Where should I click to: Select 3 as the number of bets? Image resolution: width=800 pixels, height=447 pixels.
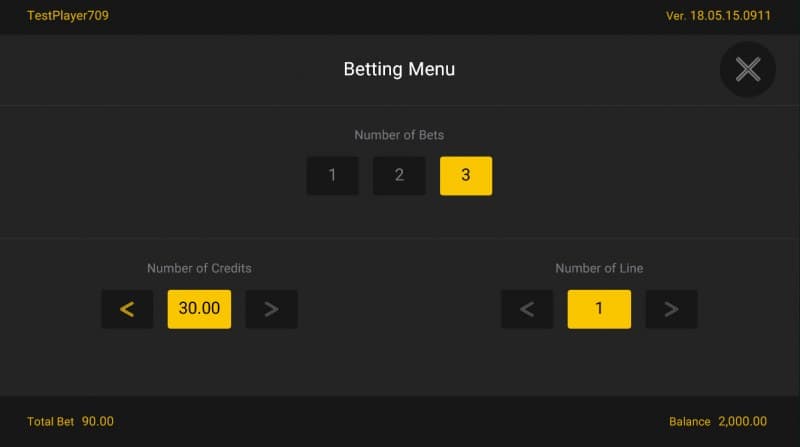click(x=466, y=176)
